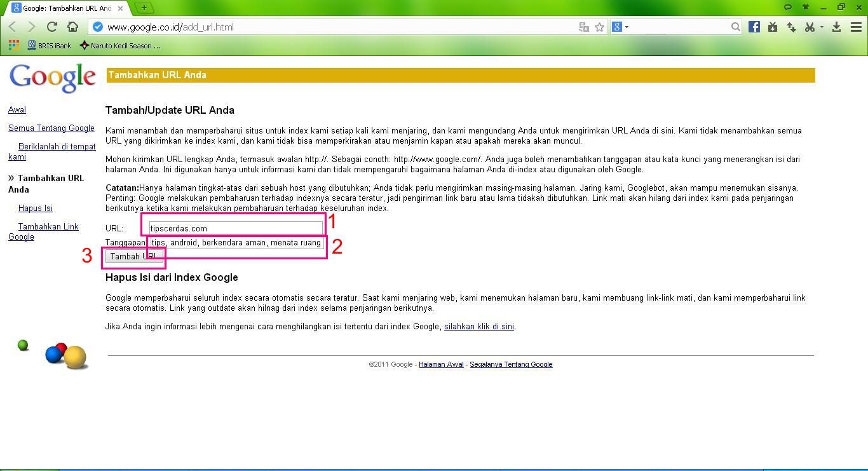The width and height of the screenshot is (868, 471).
Task: Open Segalanya Tentang Google footer link
Action: 511,365
